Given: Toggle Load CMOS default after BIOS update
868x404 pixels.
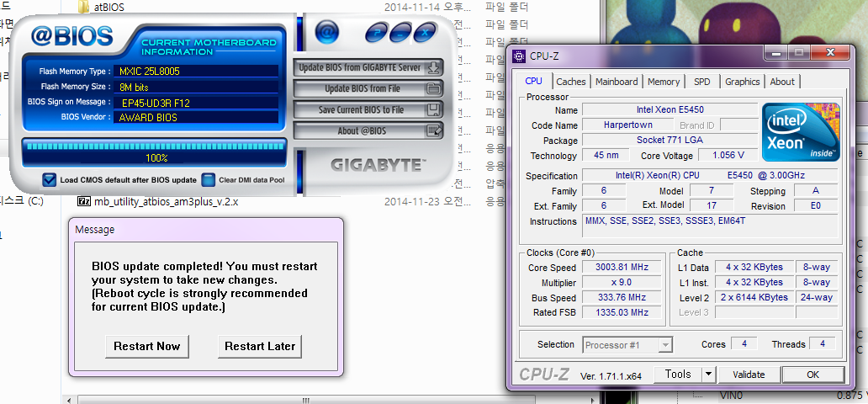Looking at the screenshot, I should tap(50, 179).
